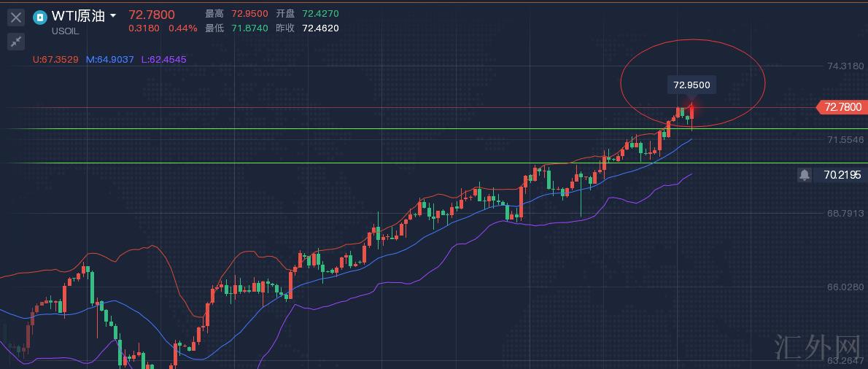Click the 72.9500 high price tooltip
The width and height of the screenshot is (868, 369).
click(691, 85)
